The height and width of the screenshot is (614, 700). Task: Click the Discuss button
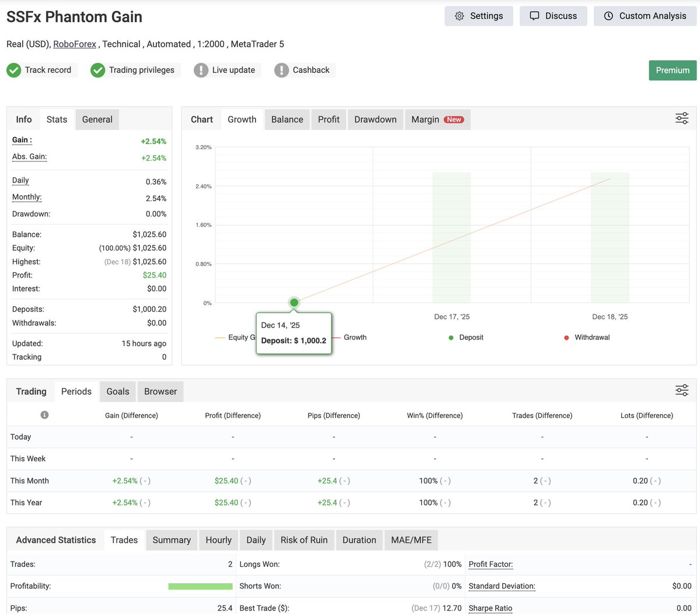pos(553,16)
